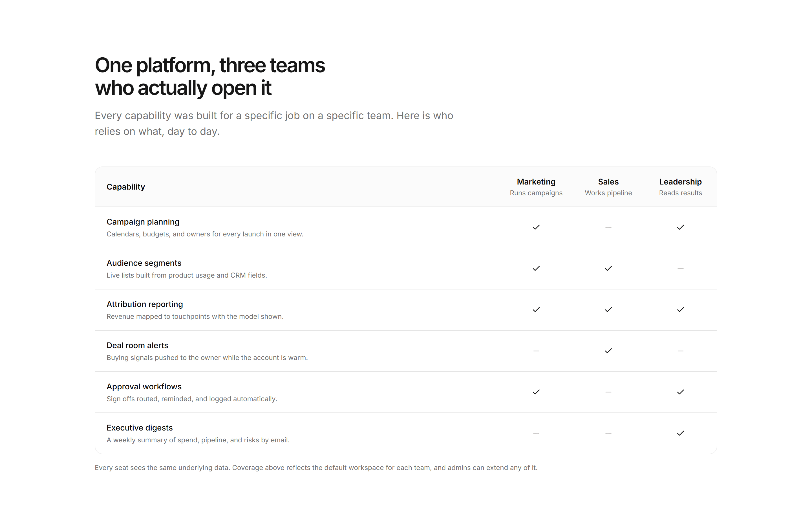Screen dimensions: 812x527
Task: Click the Leadership dash for Deal room alerts
Action: click(x=680, y=351)
